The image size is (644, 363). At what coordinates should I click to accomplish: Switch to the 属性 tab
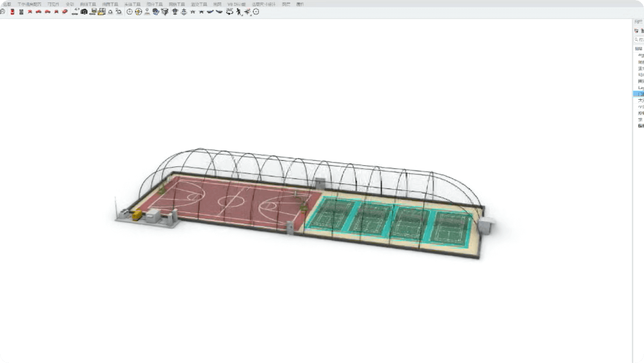pos(300,4)
